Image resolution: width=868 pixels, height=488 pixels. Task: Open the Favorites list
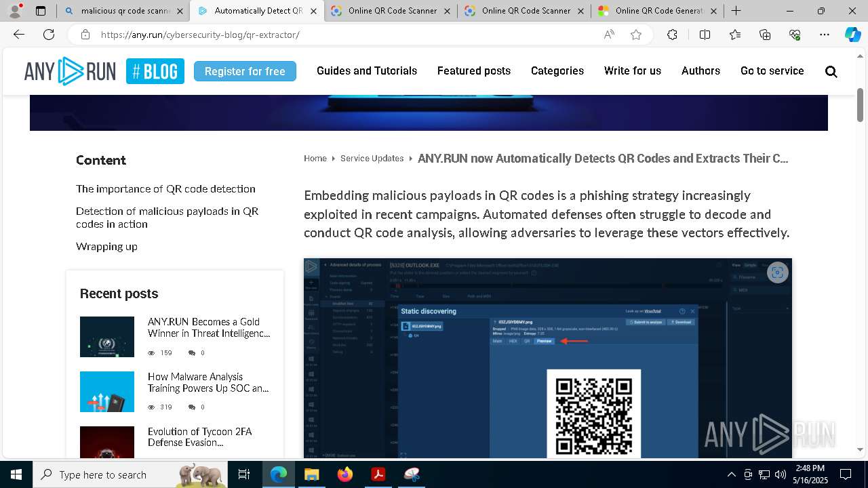point(735,35)
